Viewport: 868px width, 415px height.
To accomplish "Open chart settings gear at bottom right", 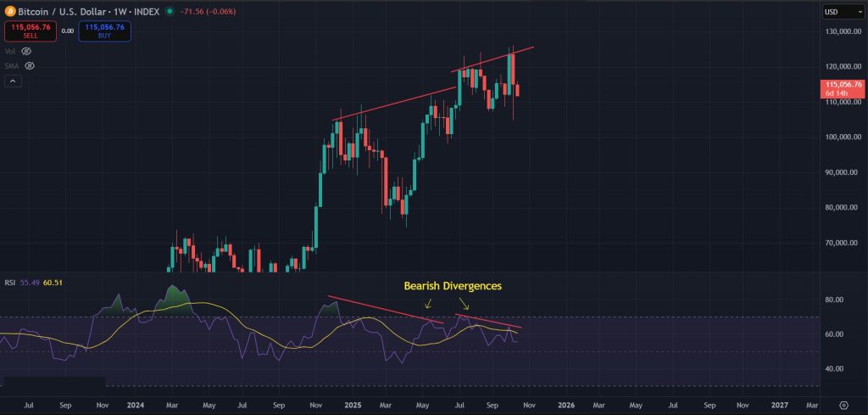I will pyautogui.click(x=843, y=406).
